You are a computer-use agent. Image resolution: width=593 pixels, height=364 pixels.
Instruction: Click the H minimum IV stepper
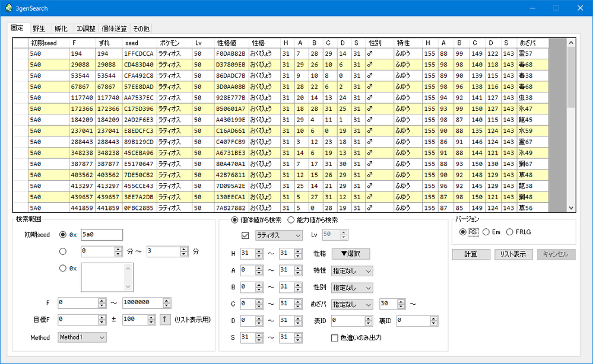point(252,253)
